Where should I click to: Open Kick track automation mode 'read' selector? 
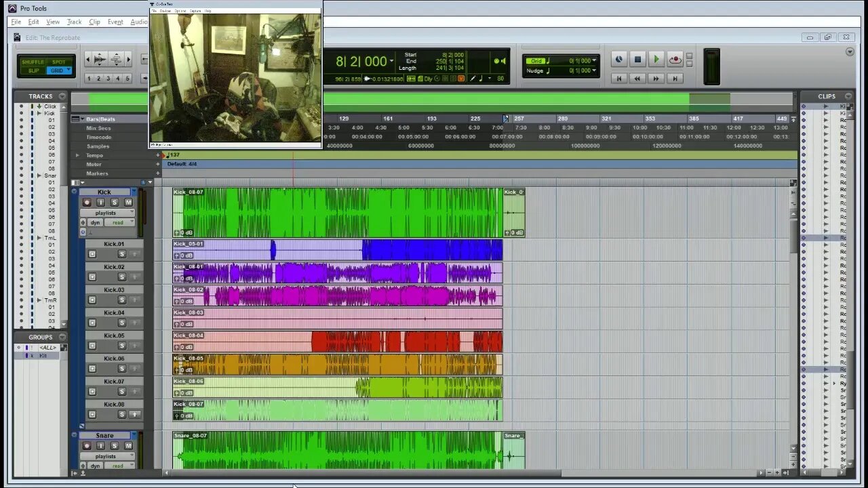(x=119, y=222)
